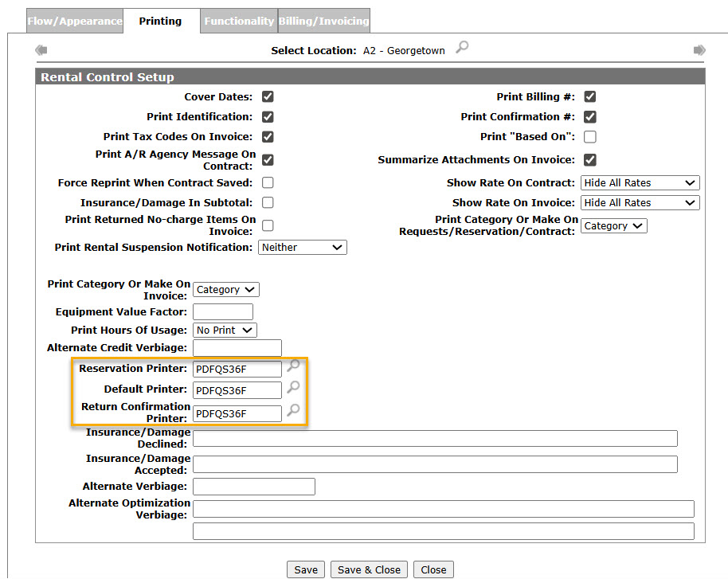Toggle Summarize Attachments On Invoice checkbox
The width and height of the screenshot is (728, 579).
pyautogui.click(x=590, y=160)
